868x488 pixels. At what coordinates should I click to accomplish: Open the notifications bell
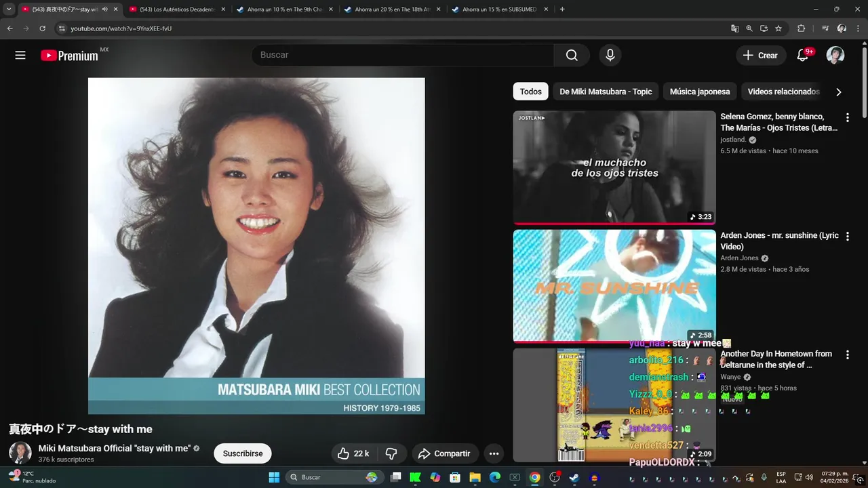pos(802,56)
